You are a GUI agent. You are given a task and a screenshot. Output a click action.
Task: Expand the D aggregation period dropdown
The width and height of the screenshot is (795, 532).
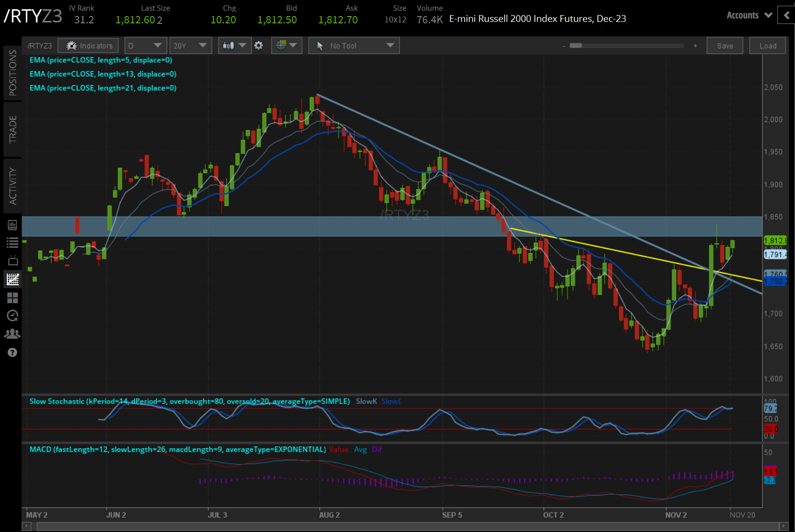pos(145,45)
